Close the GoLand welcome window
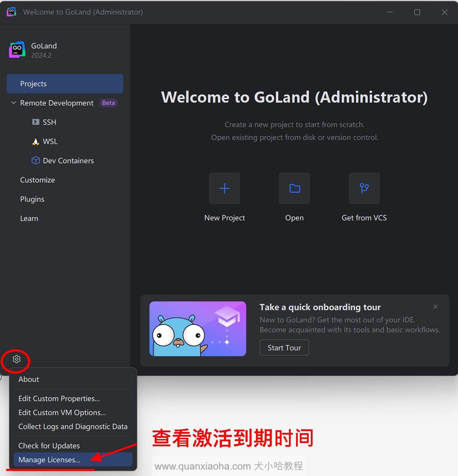The height and width of the screenshot is (476, 458). click(x=445, y=12)
